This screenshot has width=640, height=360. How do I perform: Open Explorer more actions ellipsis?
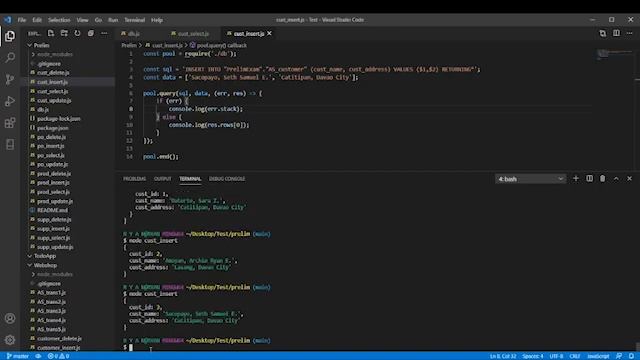pos(104,33)
